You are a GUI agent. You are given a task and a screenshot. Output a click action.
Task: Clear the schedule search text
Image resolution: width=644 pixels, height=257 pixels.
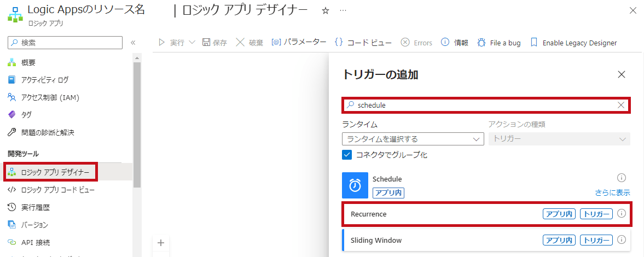pyautogui.click(x=621, y=105)
